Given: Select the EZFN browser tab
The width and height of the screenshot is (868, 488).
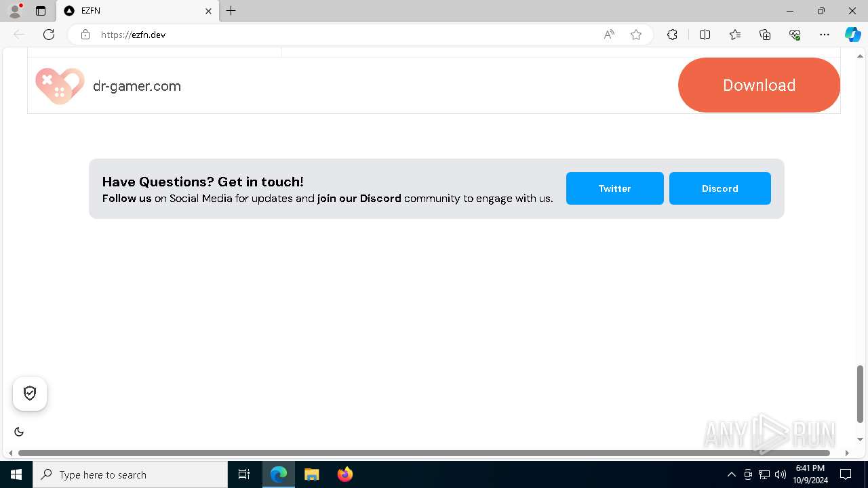Looking at the screenshot, I should (138, 11).
